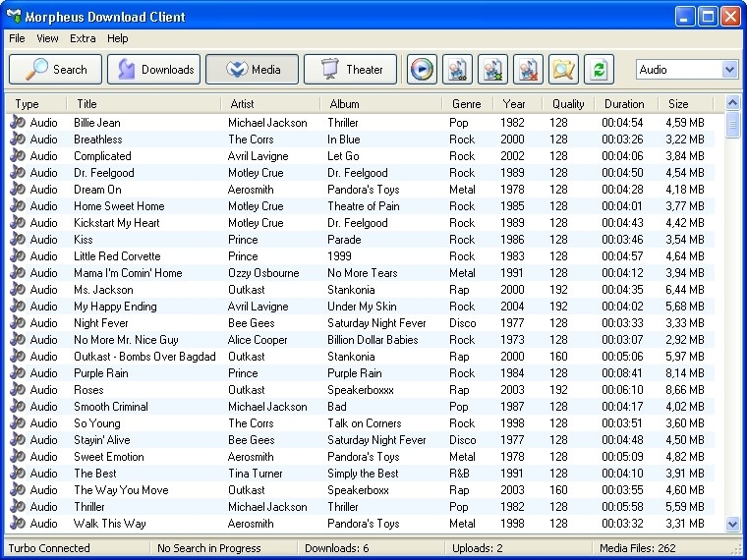This screenshot has width=747, height=560.
Task: Click the media file icon with glasses
Action: point(457,70)
